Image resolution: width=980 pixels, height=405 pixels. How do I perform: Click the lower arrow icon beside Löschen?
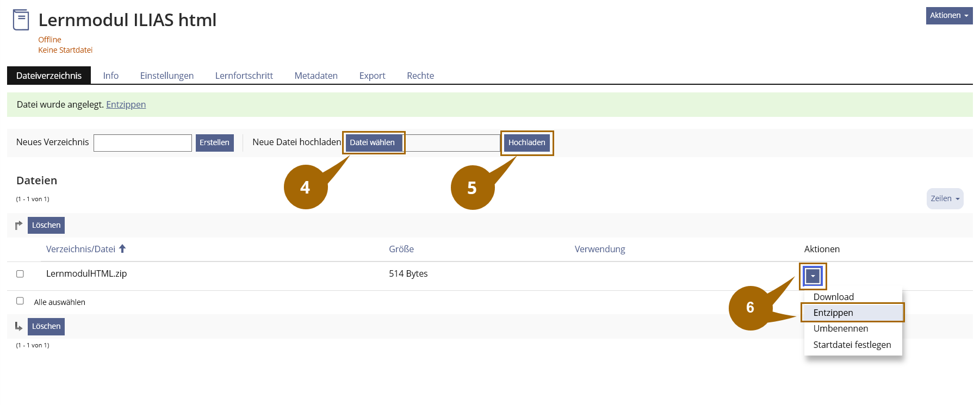point(18,326)
